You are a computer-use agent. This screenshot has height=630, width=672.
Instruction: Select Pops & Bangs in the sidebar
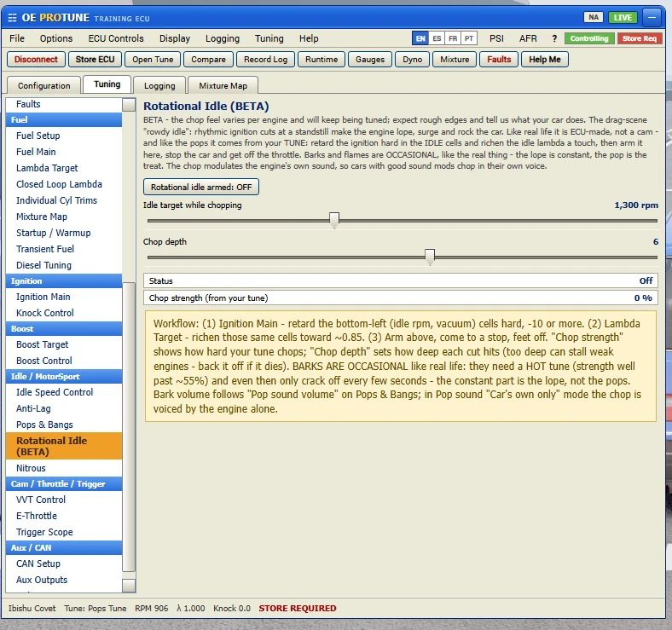[64, 425]
